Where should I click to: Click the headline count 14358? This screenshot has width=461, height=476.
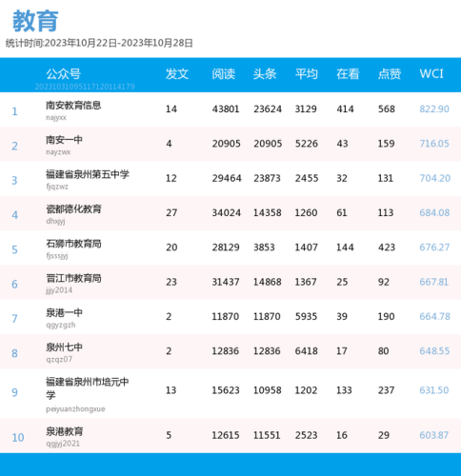(268, 212)
